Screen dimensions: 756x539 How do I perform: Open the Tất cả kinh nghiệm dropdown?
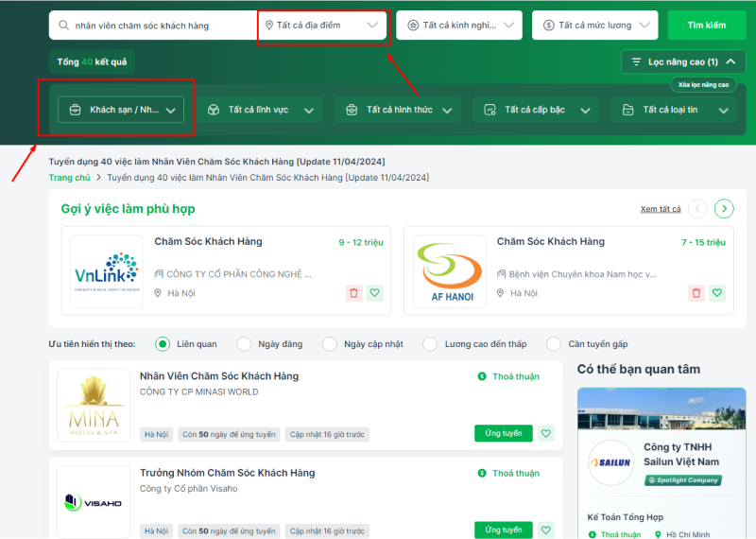pos(459,26)
